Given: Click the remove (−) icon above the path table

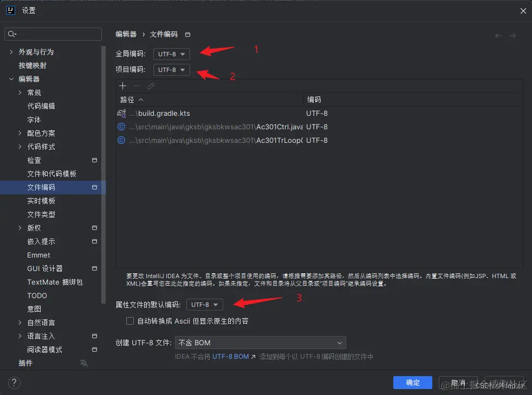Looking at the screenshot, I should [137, 85].
